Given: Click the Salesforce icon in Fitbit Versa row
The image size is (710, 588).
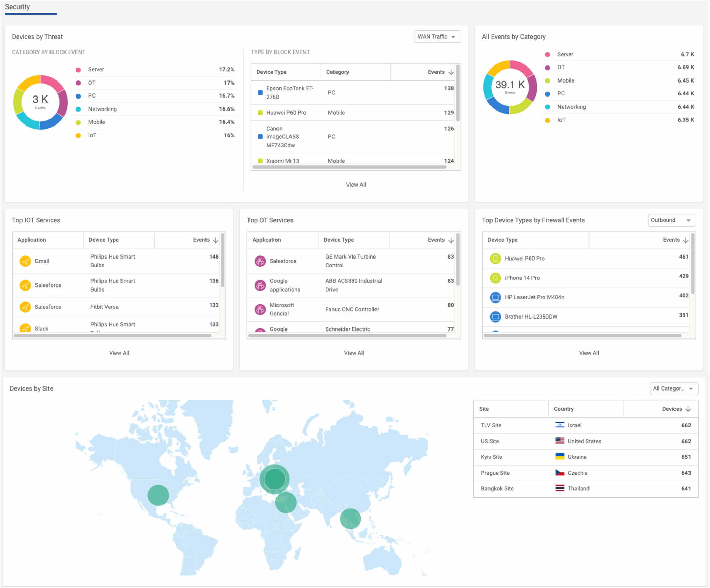Looking at the screenshot, I should coord(25,307).
